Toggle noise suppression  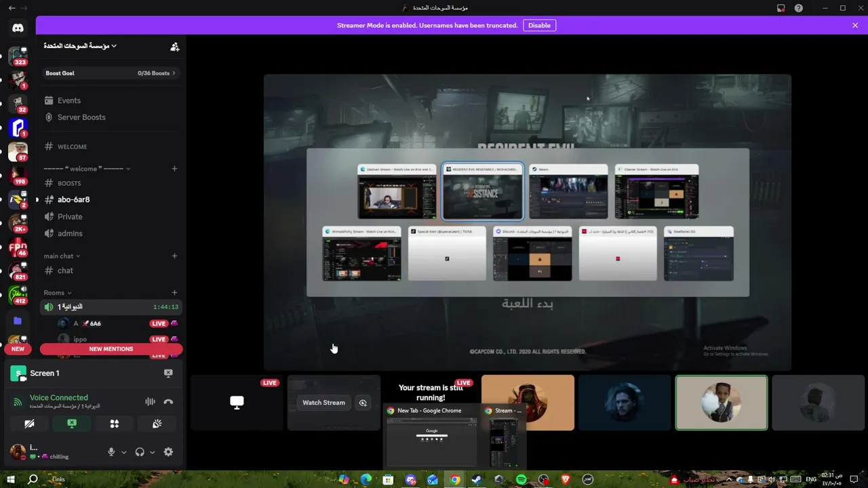click(150, 401)
